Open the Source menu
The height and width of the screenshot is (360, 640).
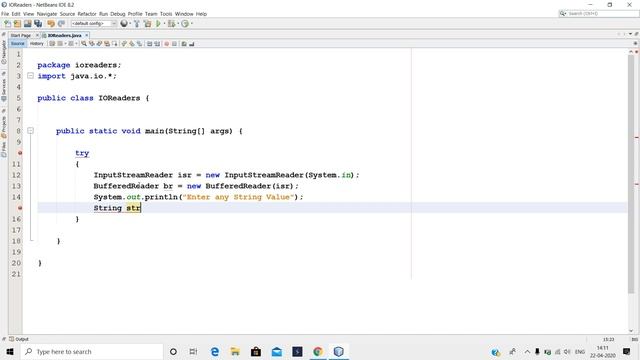[x=67, y=14]
